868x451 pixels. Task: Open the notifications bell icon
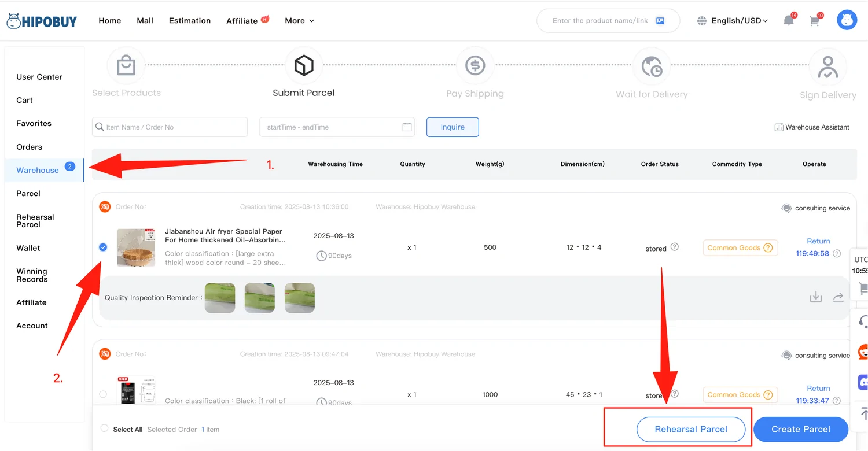[x=788, y=21]
